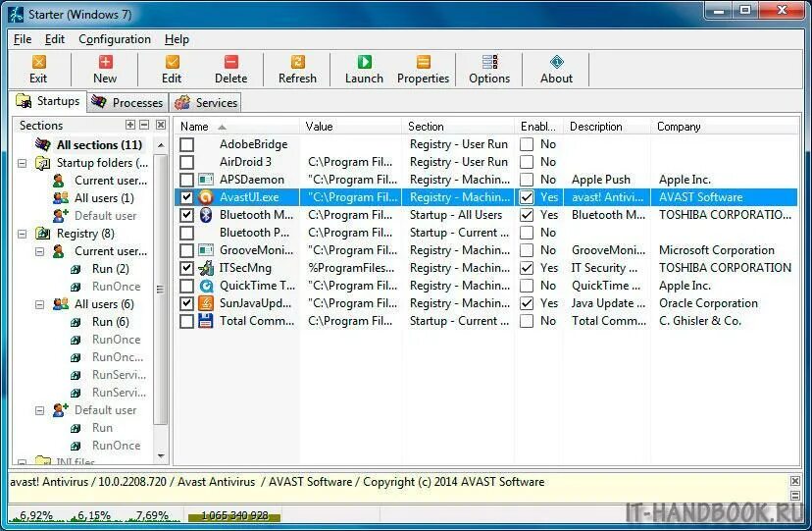Collapse Registry Current user node

click(x=40, y=251)
